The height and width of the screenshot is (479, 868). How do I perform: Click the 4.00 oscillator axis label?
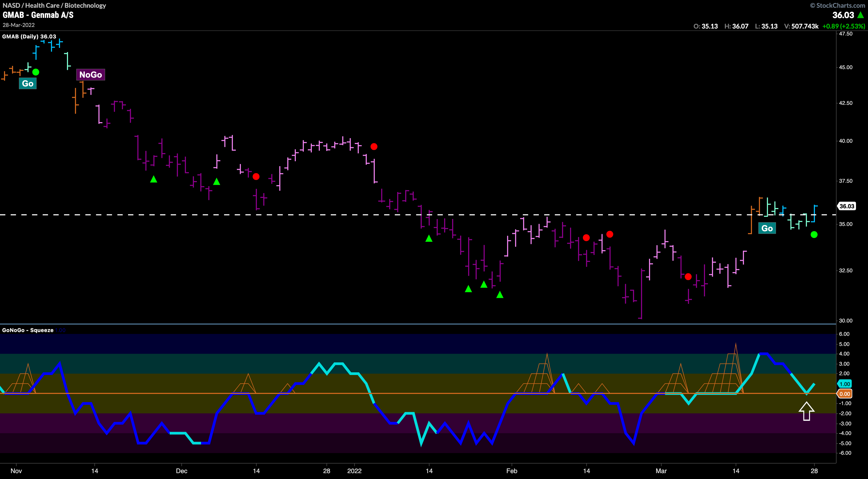click(x=845, y=354)
